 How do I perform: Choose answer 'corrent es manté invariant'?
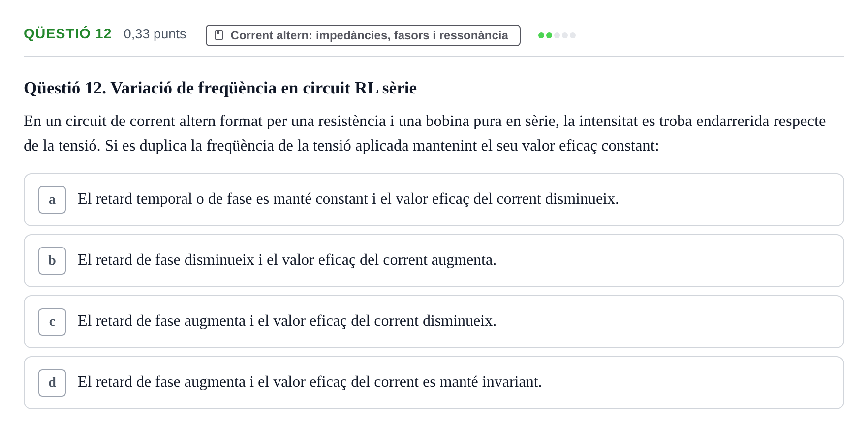coord(434,383)
